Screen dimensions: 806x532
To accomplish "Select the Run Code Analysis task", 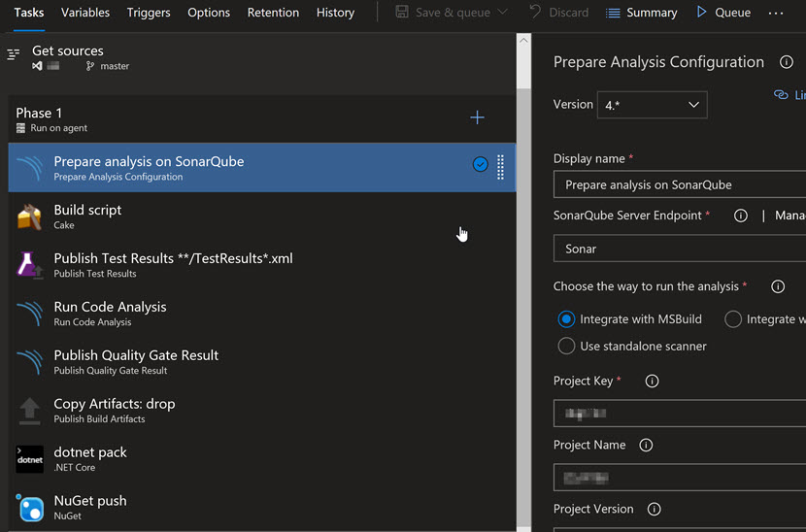I will coord(261,314).
